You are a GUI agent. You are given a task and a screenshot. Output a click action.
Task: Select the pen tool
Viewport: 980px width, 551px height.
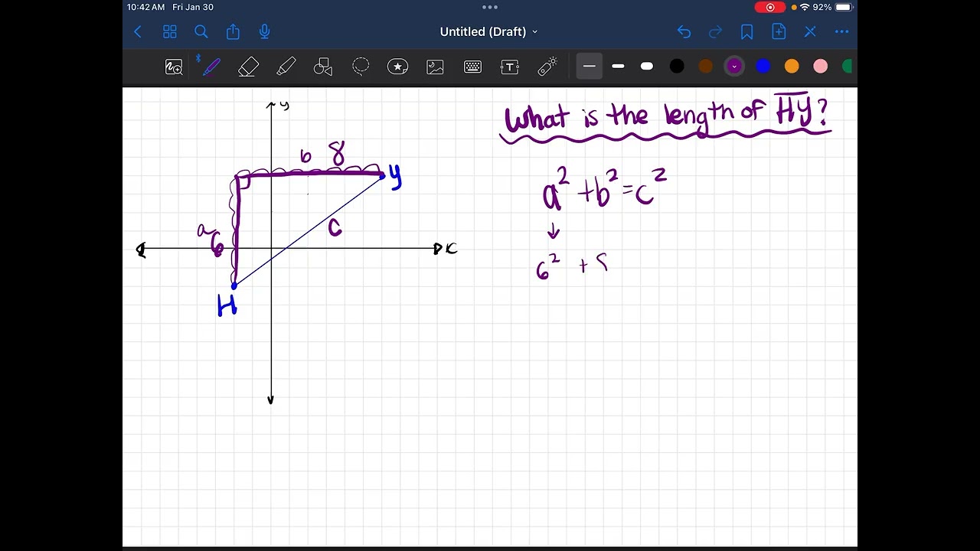tap(211, 67)
